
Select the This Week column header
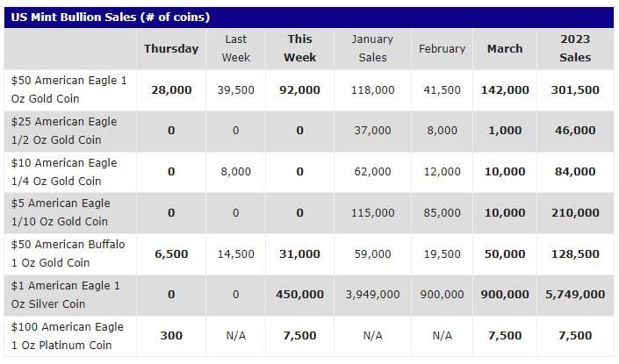300,49
